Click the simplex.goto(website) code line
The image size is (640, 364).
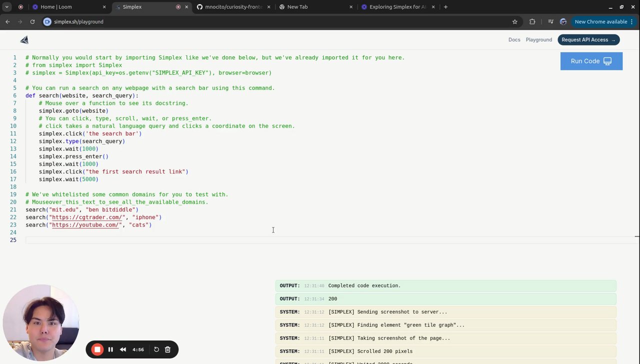(73, 111)
